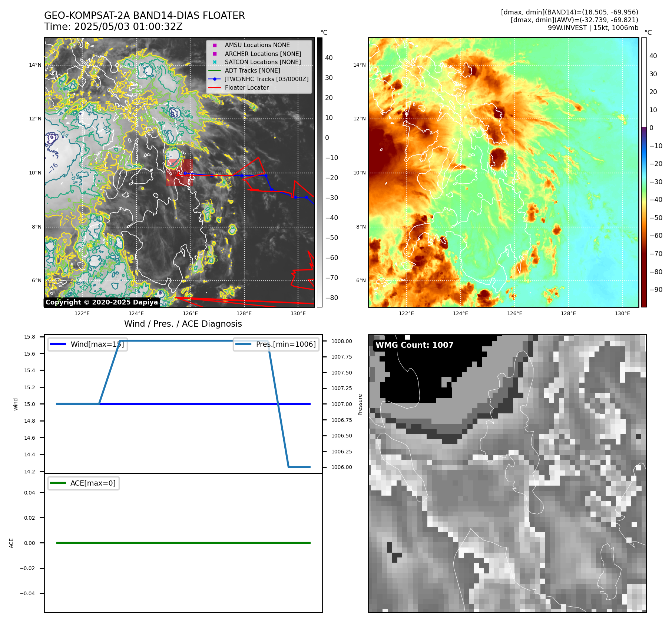Screen dimensions: 672x626
Task: Click the '1006.00' pressure axis tick
Action: (342, 467)
